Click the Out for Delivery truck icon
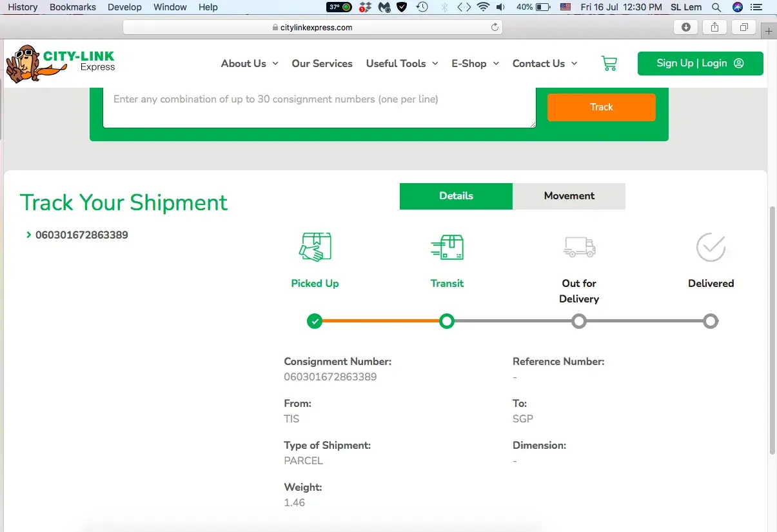Viewport: 777px width, 532px height. (579, 247)
